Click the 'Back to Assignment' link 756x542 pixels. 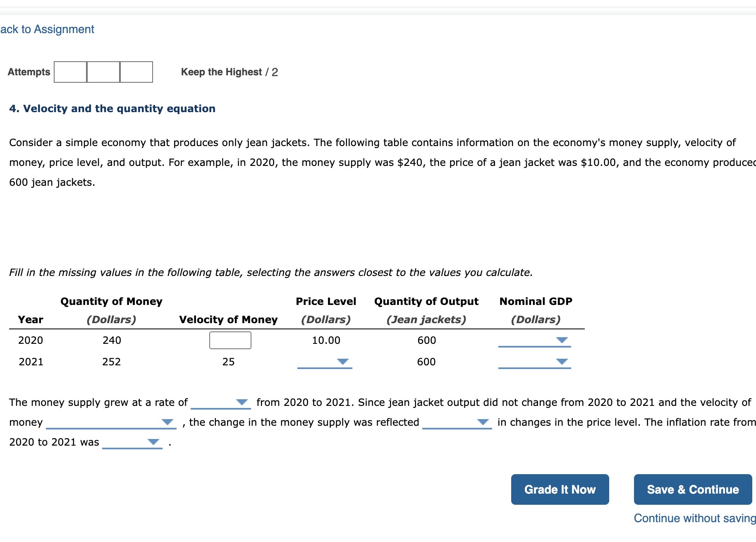tap(47, 29)
